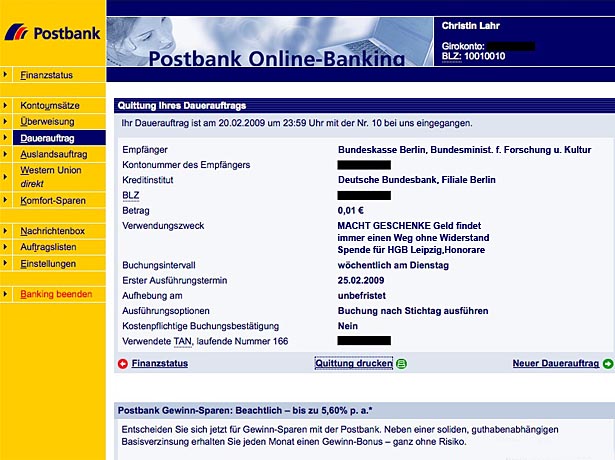Log out via Banking beenden
This screenshot has width=615, height=460.
(x=56, y=294)
